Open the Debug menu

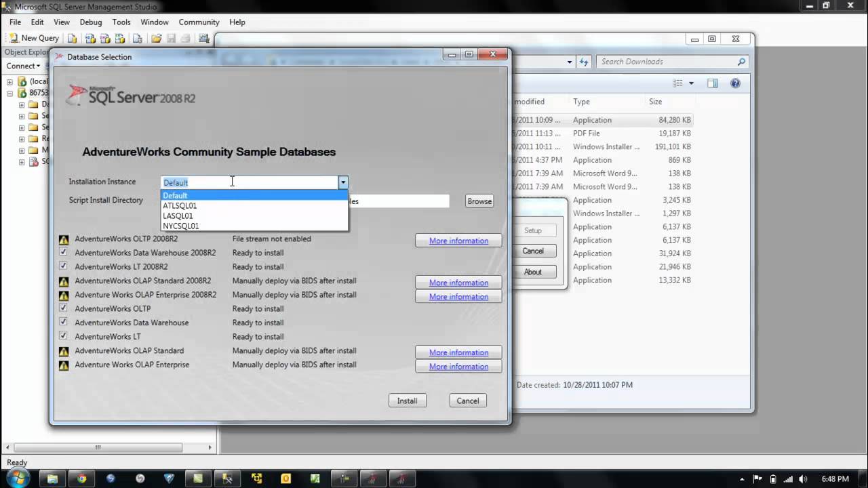[x=91, y=22]
